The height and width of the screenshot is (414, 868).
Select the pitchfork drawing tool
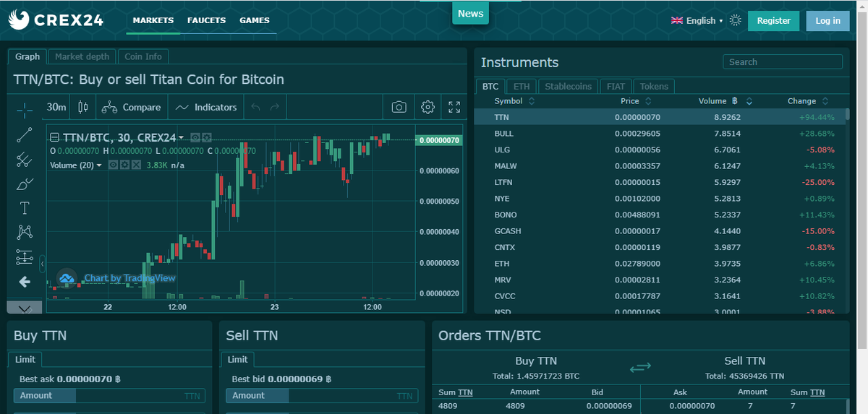[x=25, y=159]
